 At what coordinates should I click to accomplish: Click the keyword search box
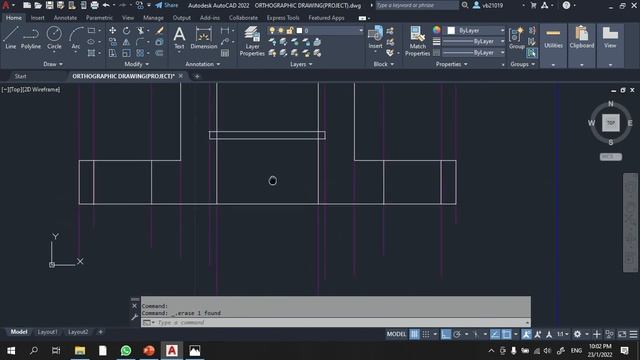[417, 5]
